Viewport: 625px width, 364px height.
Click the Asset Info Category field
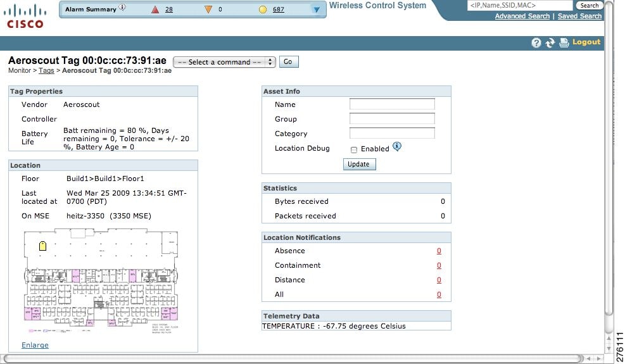392,133
